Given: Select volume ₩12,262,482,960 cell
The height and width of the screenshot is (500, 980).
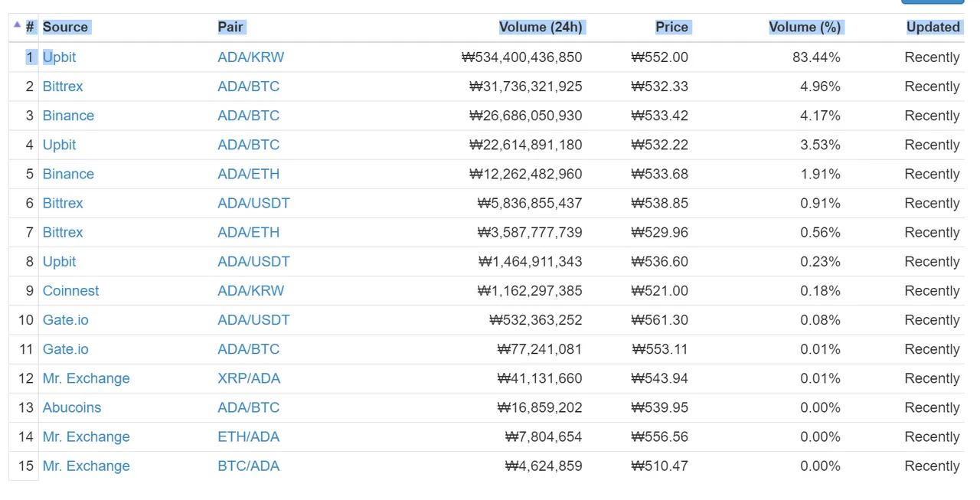Looking at the screenshot, I should pyautogui.click(x=526, y=174).
